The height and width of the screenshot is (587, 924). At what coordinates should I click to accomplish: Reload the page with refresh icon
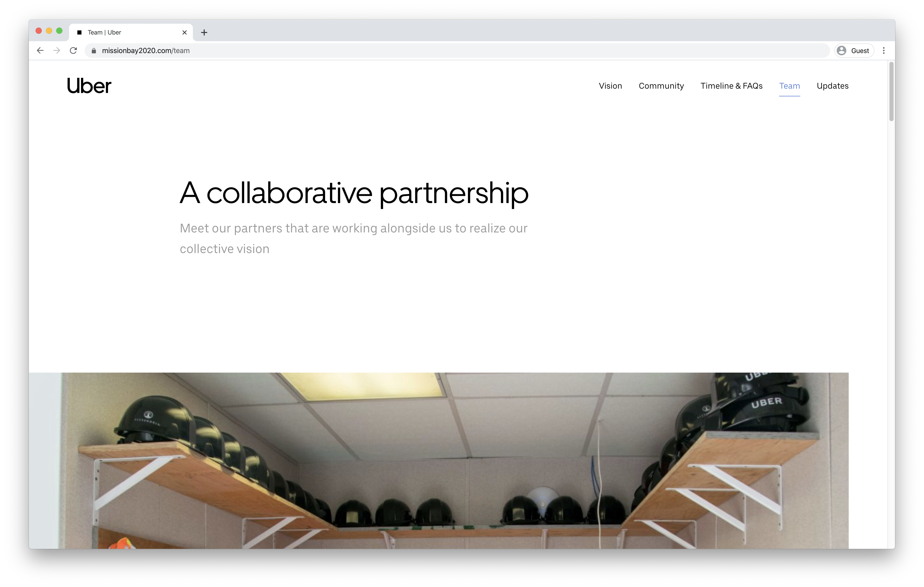[x=73, y=51]
